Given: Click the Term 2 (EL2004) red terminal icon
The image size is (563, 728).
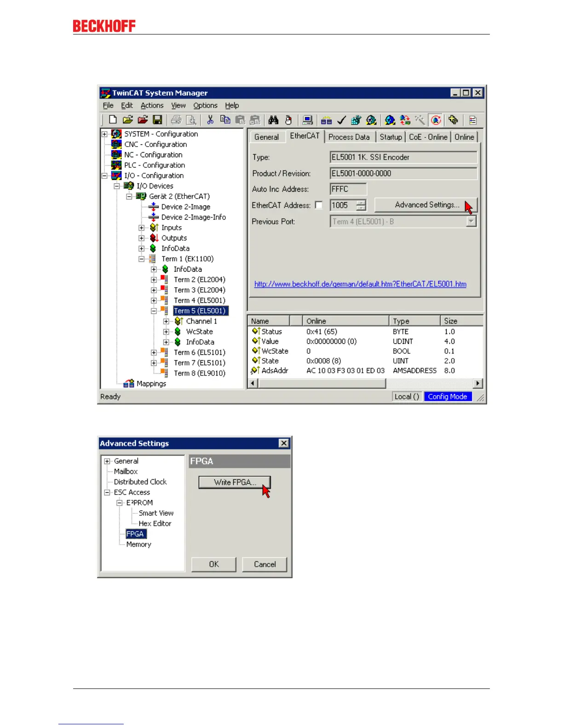Looking at the screenshot, I should coord(164,279).
